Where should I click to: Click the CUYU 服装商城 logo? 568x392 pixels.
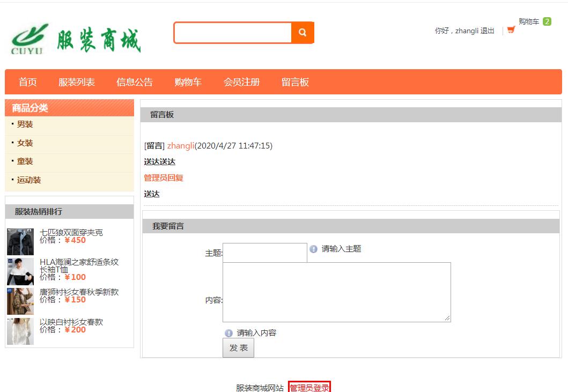(76, 39)
